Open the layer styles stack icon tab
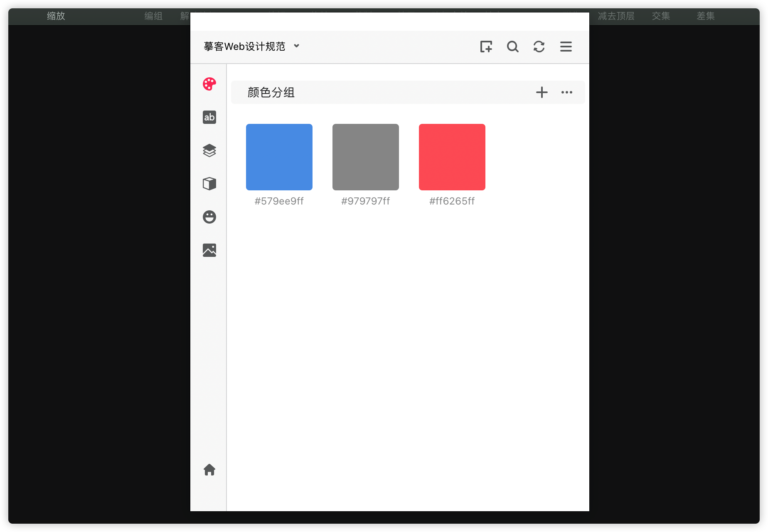The image size is (768, 532). pyautogui.click(x=209, y=150)
